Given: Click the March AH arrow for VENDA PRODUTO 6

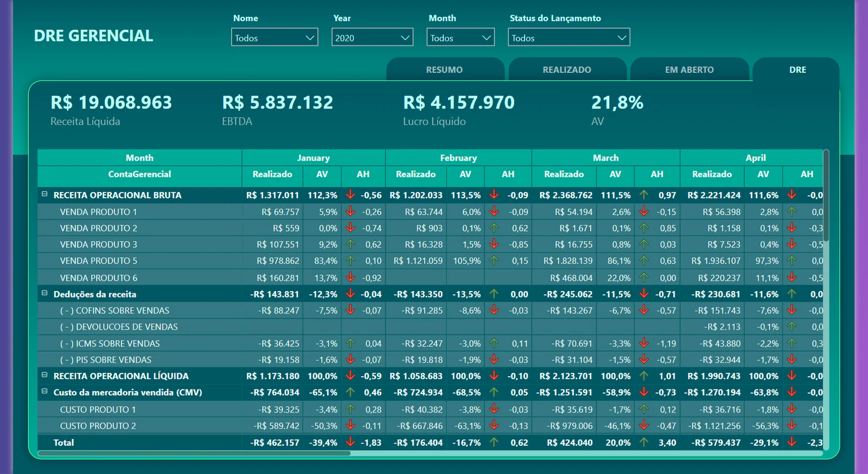Looking at the screenshot, I should (643, 277).
